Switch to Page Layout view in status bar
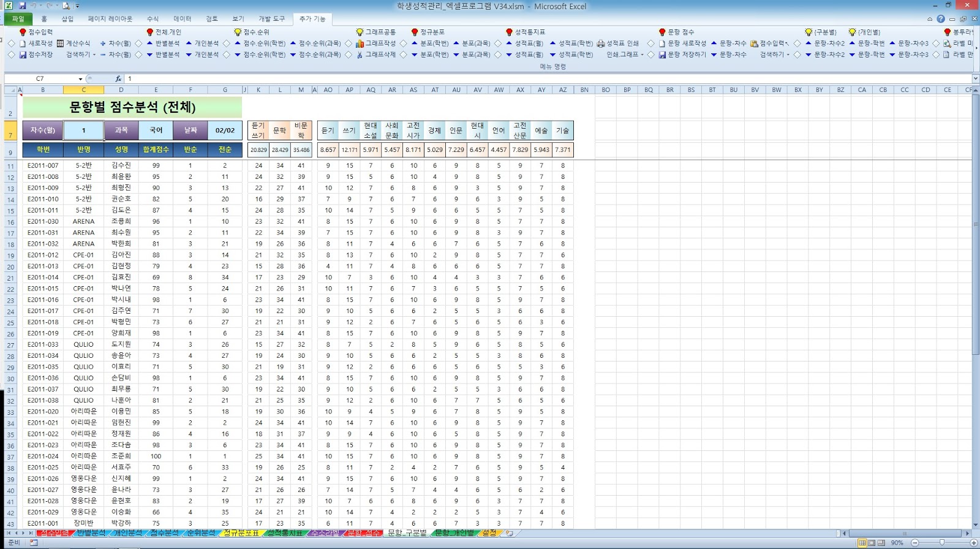Screen dimensions: 980x549 click(872, 543)
